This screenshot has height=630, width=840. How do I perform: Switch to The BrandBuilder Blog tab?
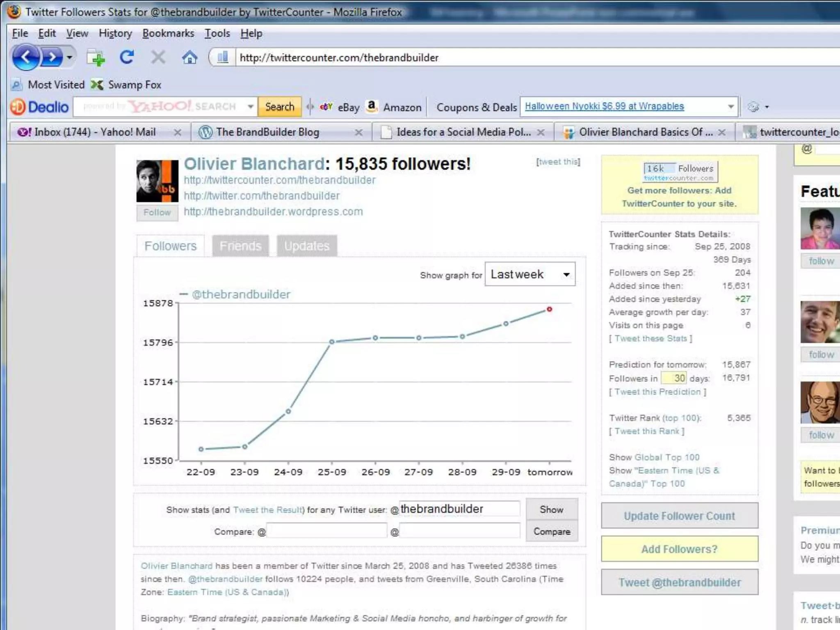pyautogui.click(x=268, y=132)
